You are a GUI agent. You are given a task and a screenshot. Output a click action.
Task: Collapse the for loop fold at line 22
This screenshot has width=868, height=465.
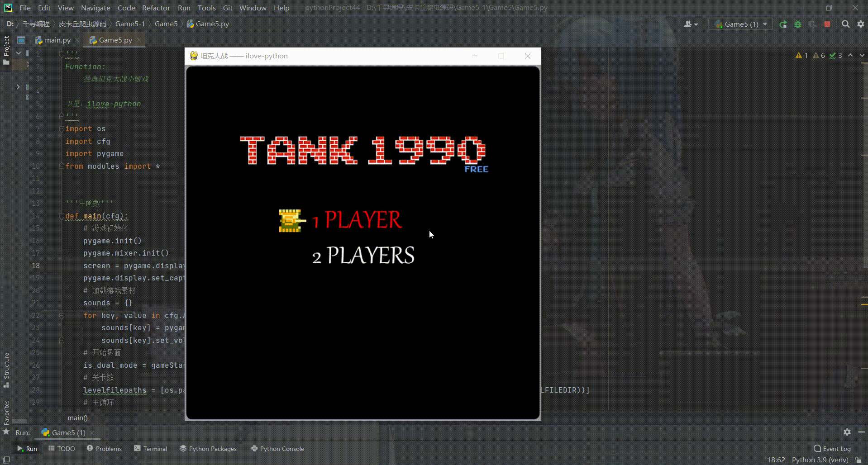(x=62, y=316)
